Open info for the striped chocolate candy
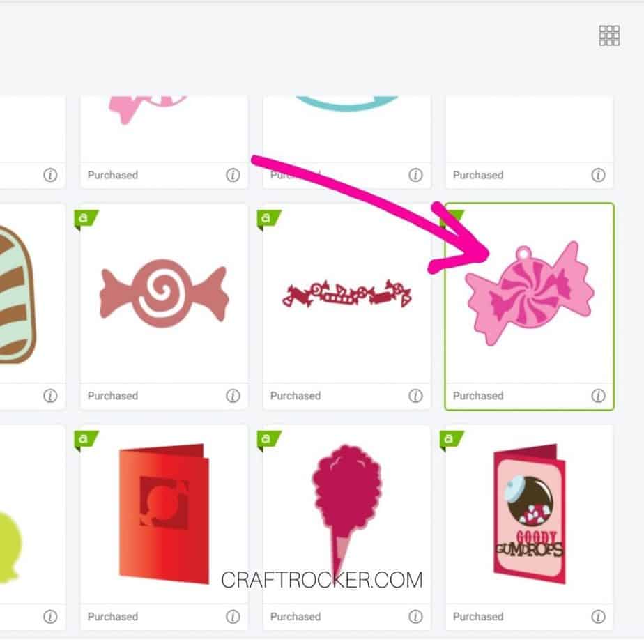The height and width of the screenshot is (644, 644). point(50,395)
